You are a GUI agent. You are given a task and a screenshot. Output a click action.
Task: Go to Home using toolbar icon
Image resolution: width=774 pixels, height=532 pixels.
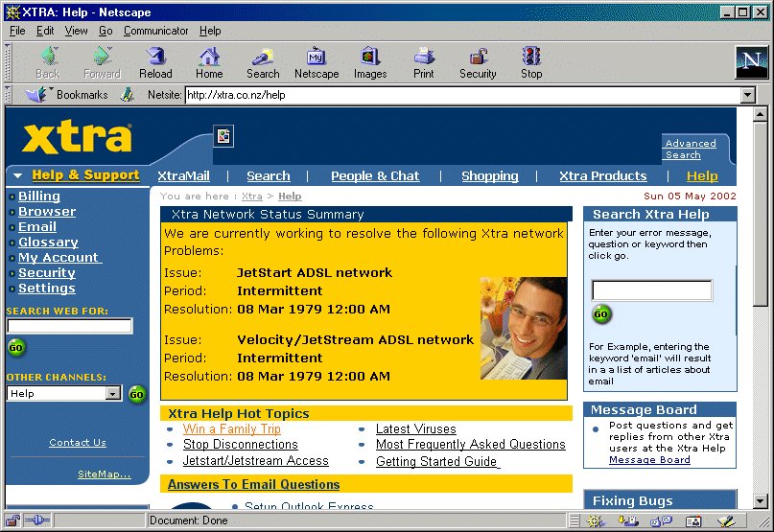pos(209,62)
